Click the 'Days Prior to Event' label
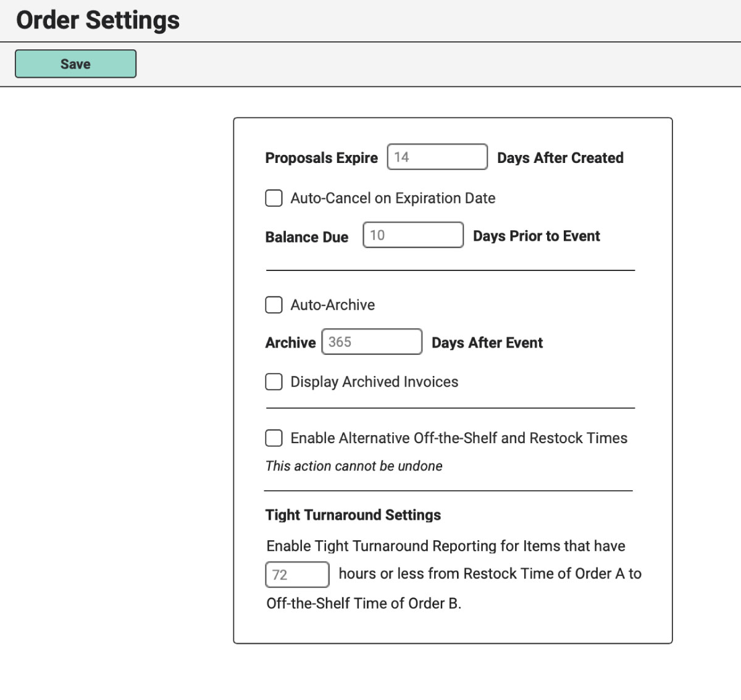The image size is (741, 700). pyautogui.click(x=537, y=236)
